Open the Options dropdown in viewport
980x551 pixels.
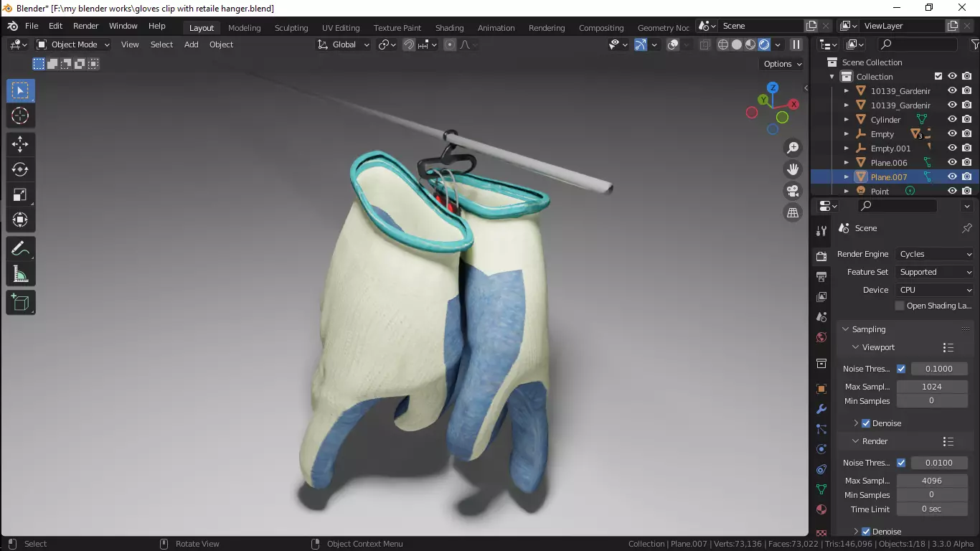point(783,64)
